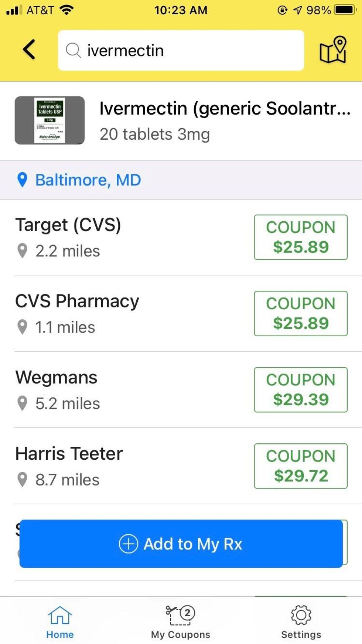Image resolution: width=362 pixels, height=644 pixels.
Task: Tap the blue Baltimore location pin
Action: [x=23, y=180]
